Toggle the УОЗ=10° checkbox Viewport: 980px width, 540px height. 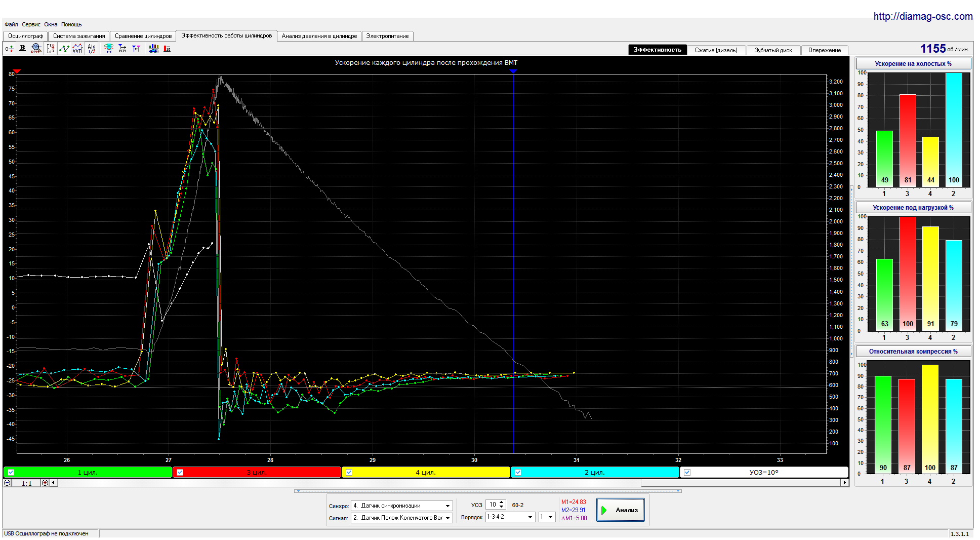[687, 472]
